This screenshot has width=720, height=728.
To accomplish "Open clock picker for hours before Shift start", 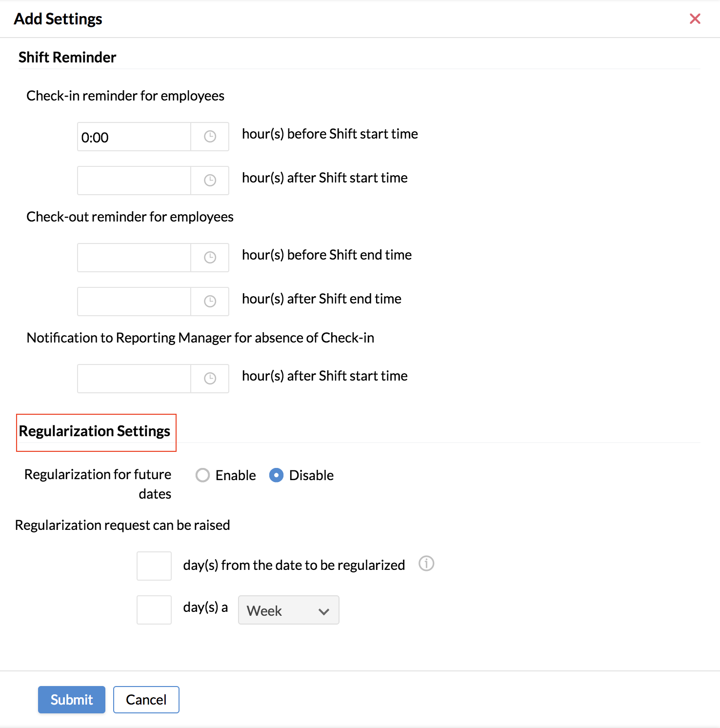I will pos(210,137).
